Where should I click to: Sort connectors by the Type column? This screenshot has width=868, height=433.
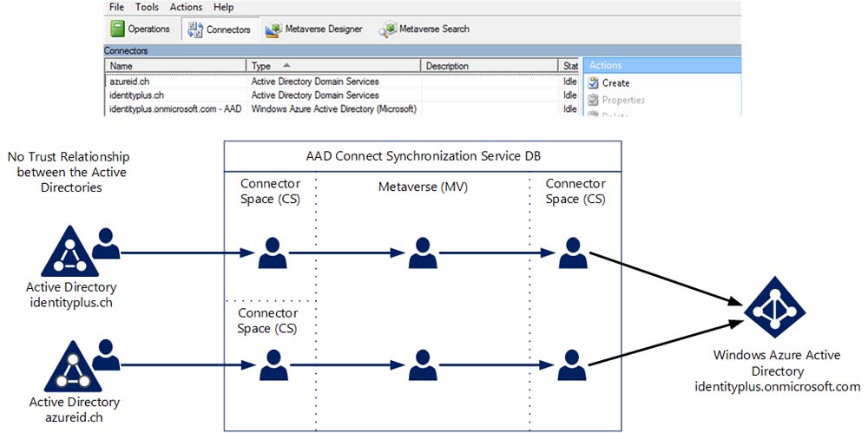tap(333, 66)
